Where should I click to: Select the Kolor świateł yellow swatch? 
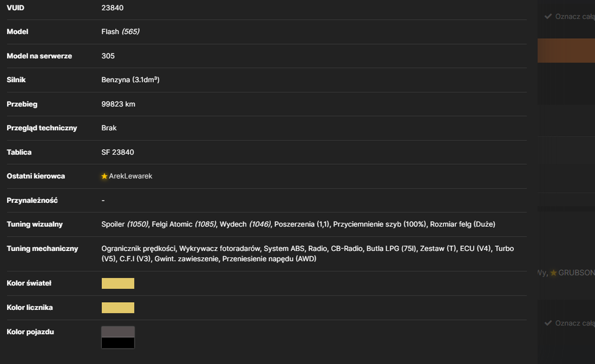(x=118, y=283)
